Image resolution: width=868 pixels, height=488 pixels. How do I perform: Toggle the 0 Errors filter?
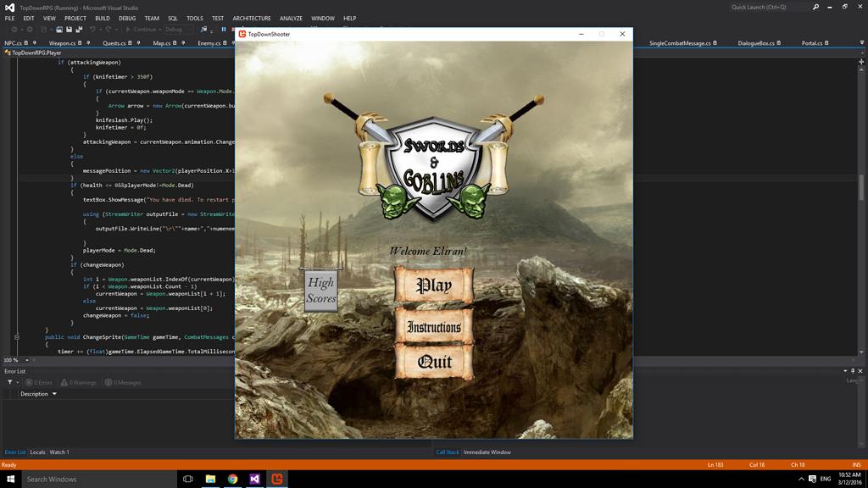click(x=39, y=382)
